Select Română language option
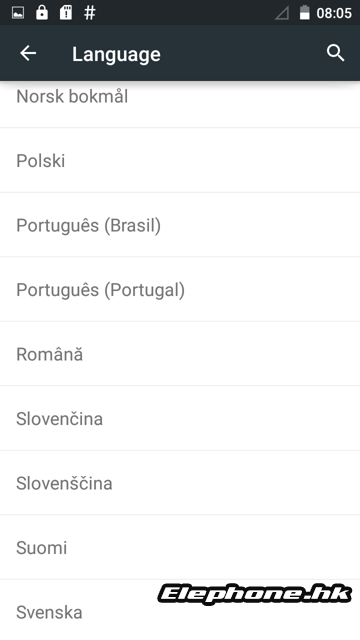360x640 pixels. click(180, 354)
